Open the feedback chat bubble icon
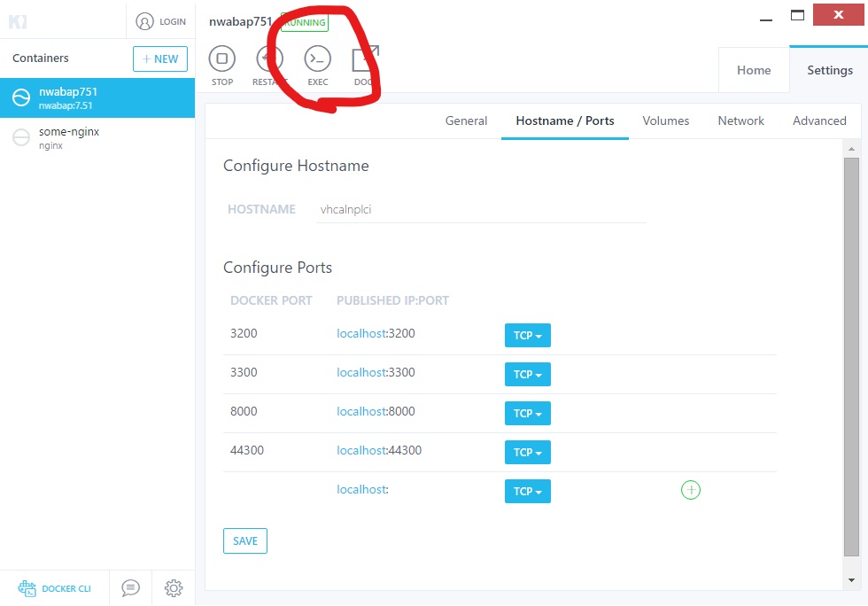868x606 pixels. (129, 587)
